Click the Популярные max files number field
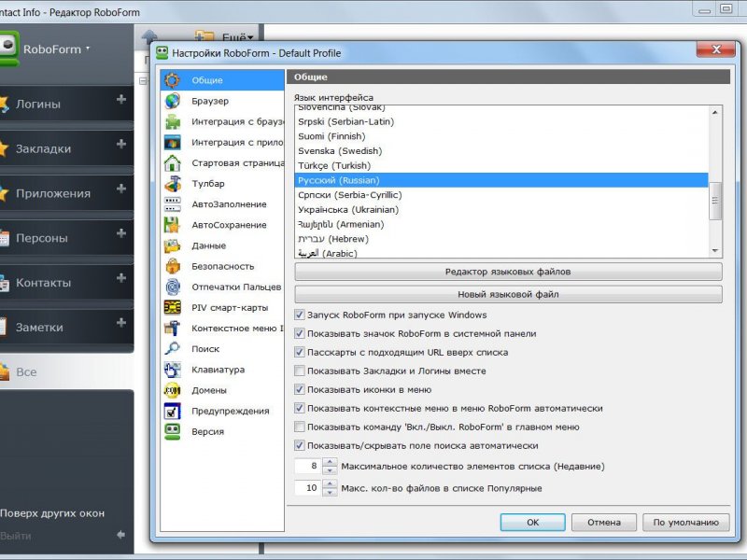This screenshot has height=560, width=747. coord(308,487)
